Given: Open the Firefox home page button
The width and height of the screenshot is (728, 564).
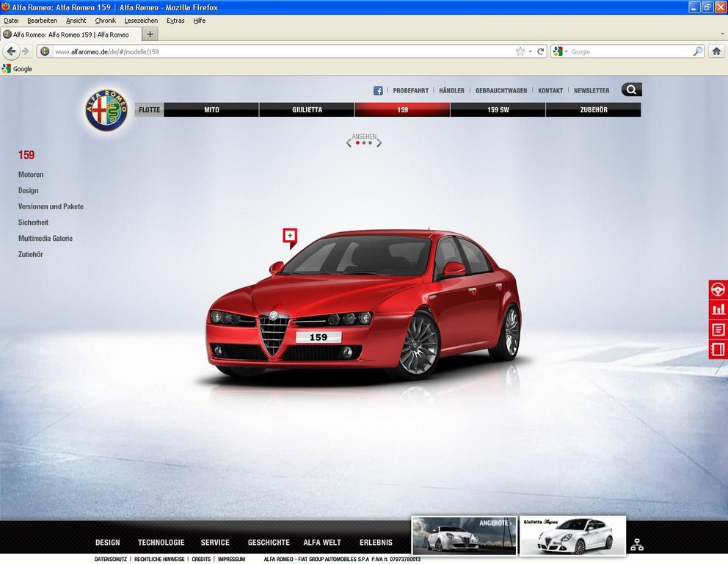Looking at the screenshot, I should (716, 51).
